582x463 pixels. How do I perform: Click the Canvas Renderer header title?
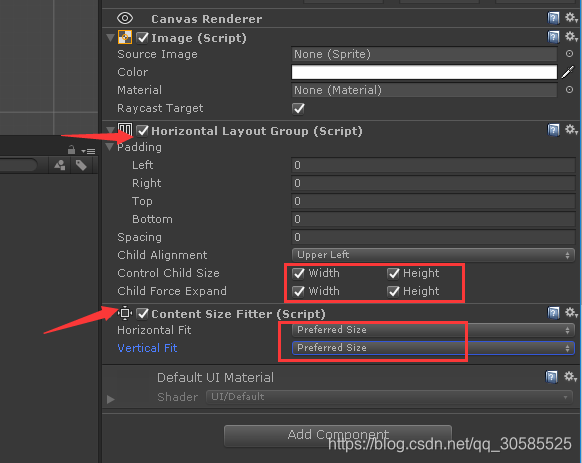[x=206, y=19]
